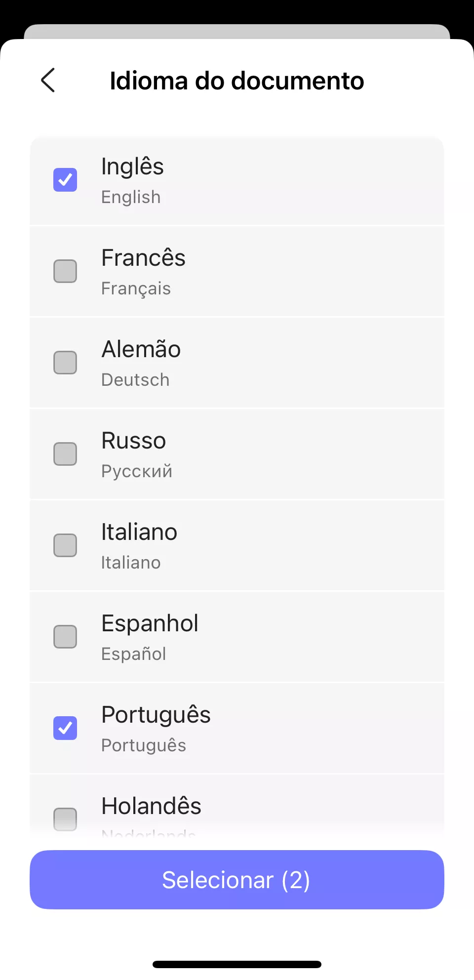This screenshot has height=980, width=474.
Task: Click the grey sheet behind the dialog
Action: [237, 31]
